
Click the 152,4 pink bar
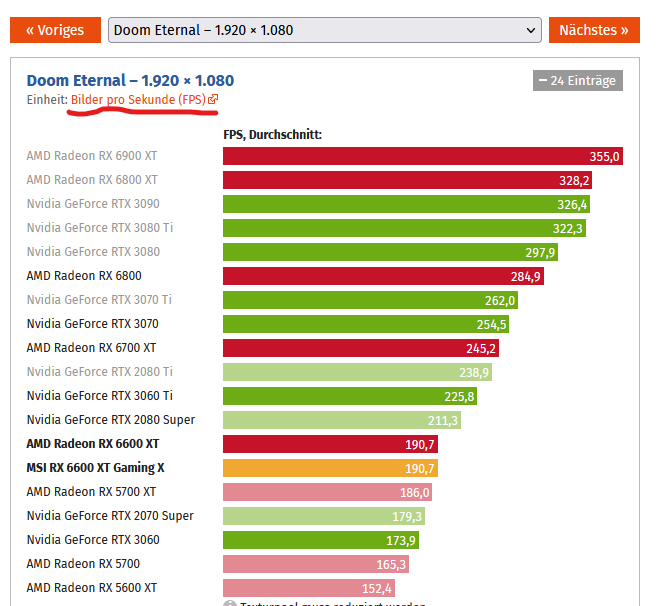pyautogui.click(x=309, y=588)
